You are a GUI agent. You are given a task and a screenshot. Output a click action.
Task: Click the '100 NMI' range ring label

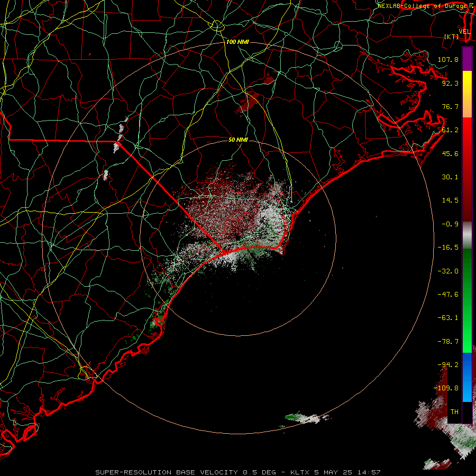[x=237, y=42]
